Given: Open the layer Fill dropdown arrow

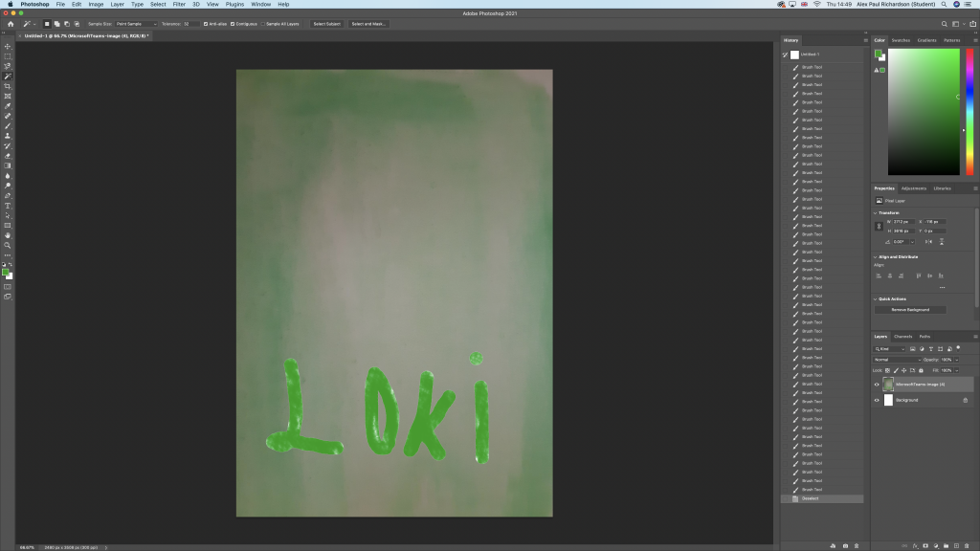Looking at the screenshot, I should [x=957, y=370].
